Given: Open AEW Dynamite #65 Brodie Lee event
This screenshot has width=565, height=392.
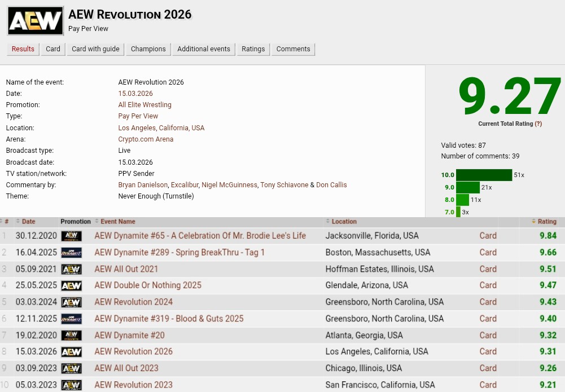Looking at the screenshot, I should tap(200, 236).
